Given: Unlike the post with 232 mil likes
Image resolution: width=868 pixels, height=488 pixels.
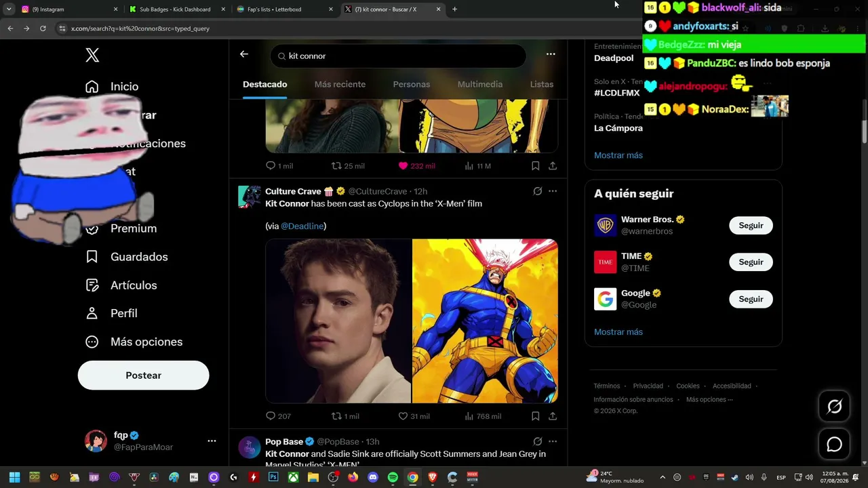Looking at the screenshot, I should pyautogui.click(x=416, y=166).
